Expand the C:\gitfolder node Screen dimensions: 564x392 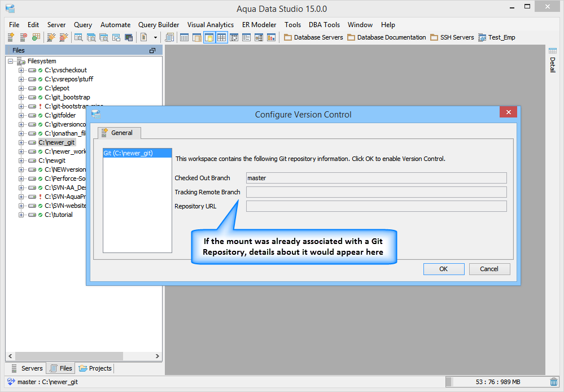tap(21, 116)
